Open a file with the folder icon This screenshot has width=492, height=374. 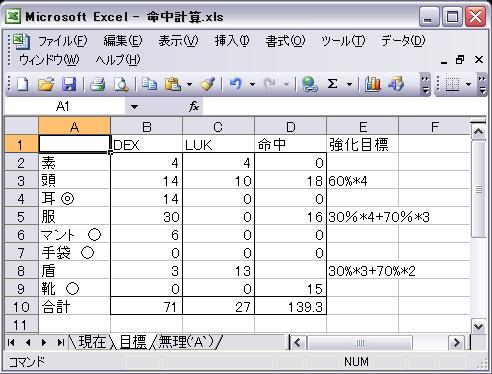pyautogui.click(x=46, y=84)
